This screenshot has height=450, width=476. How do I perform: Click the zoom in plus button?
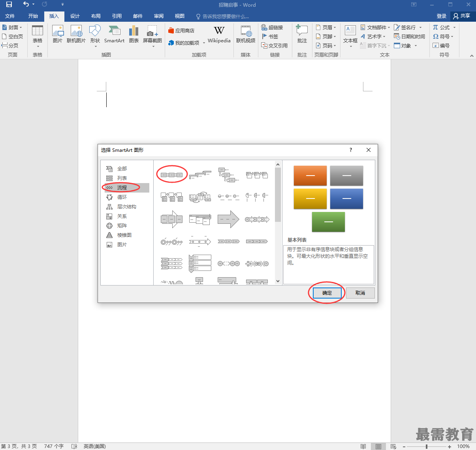pos(450,446)
